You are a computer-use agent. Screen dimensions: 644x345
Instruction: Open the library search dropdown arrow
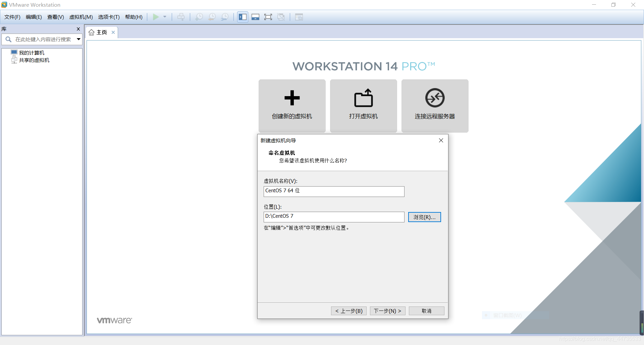(x=78, y=40)
